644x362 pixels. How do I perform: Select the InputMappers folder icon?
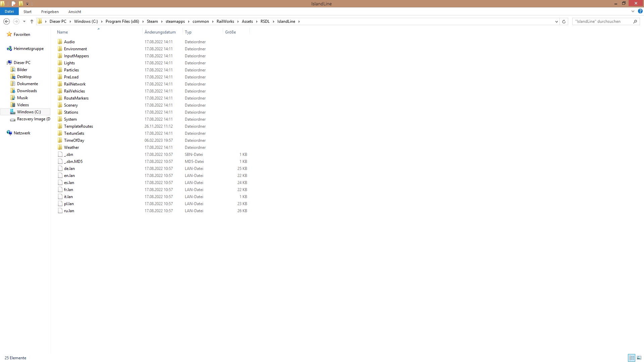click(60, 56)
